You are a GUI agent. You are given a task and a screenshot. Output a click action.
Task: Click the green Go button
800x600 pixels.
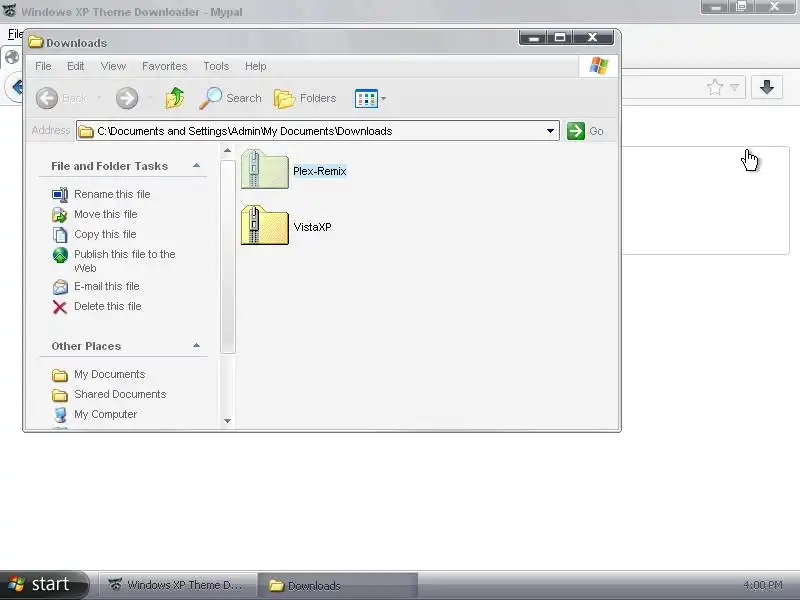(x=585, y=131)
